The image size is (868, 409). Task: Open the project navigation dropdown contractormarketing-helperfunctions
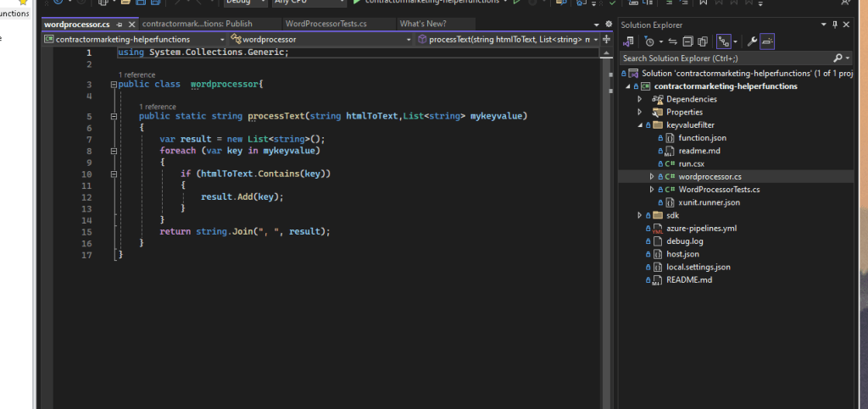tap(135, 39)
